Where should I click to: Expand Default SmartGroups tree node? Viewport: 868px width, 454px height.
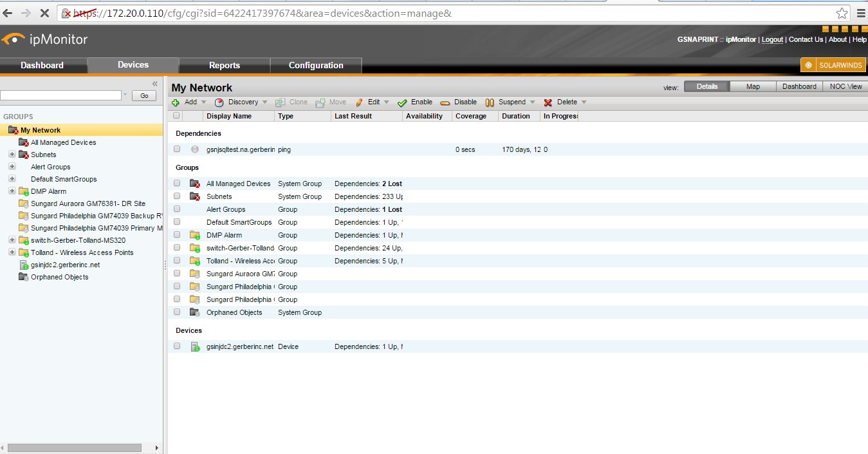(x=12, y=179)
